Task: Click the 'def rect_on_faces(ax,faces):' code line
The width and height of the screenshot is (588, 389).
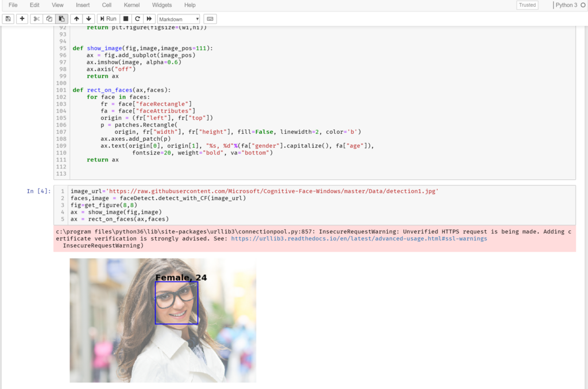Action: pos(122,90)
